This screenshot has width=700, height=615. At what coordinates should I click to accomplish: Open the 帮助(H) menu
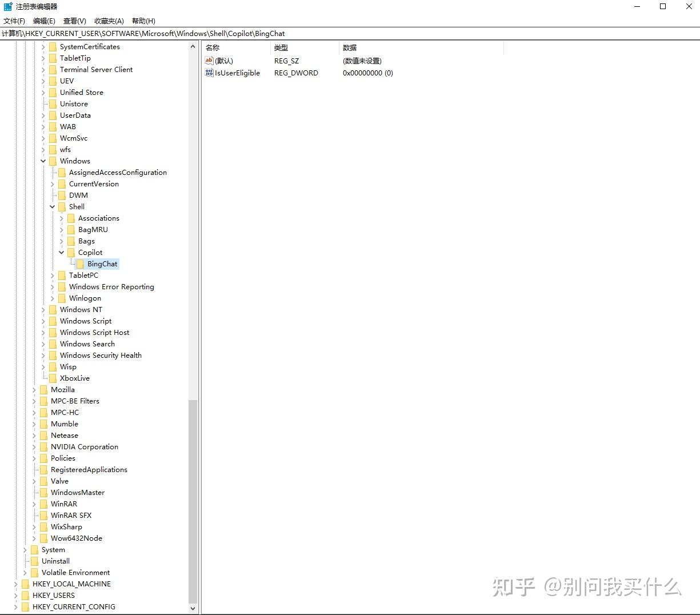143,21
